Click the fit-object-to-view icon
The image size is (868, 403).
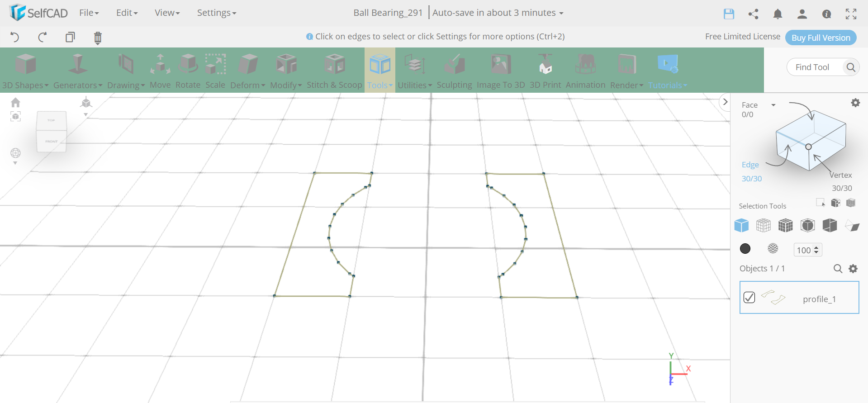(16, 117)
